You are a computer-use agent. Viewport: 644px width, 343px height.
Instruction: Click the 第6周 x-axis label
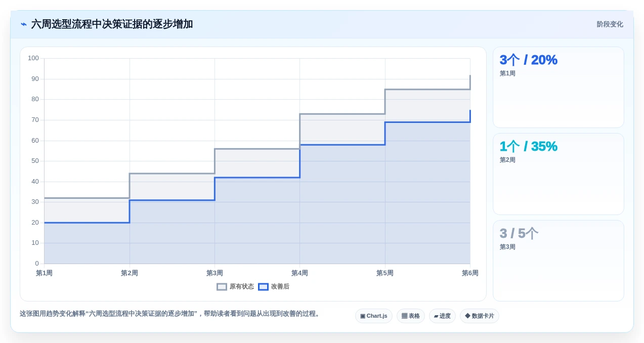coord(470,273)
